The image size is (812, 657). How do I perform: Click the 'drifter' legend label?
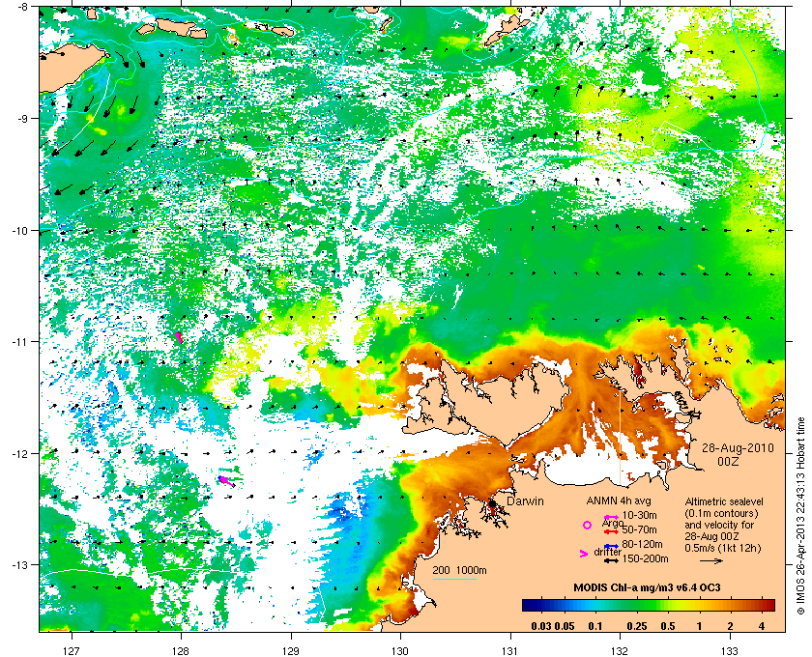[607, 552]
